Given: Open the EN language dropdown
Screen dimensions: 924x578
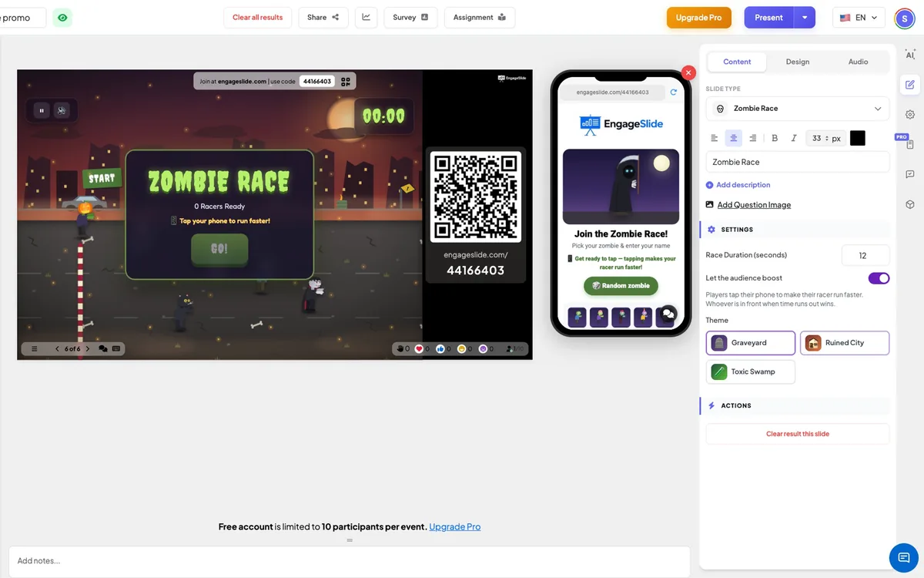Looking at the screenshot, I should pos(859,18).
